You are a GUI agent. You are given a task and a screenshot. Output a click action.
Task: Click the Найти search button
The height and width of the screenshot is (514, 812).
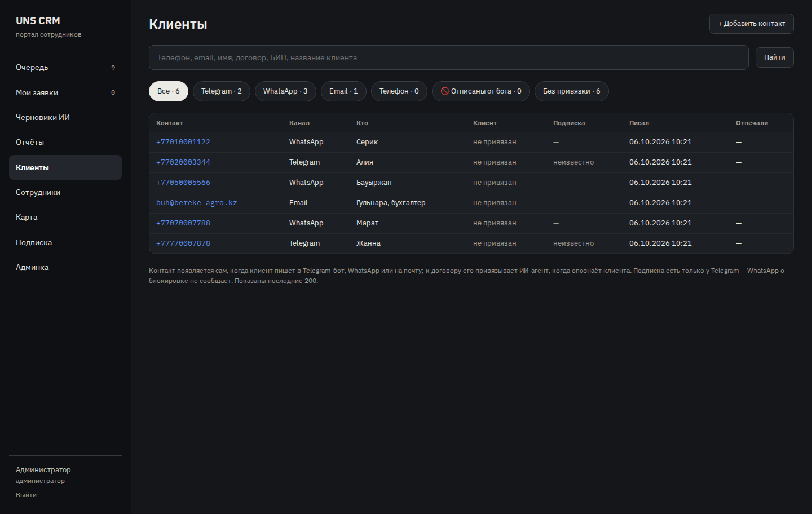774,57
